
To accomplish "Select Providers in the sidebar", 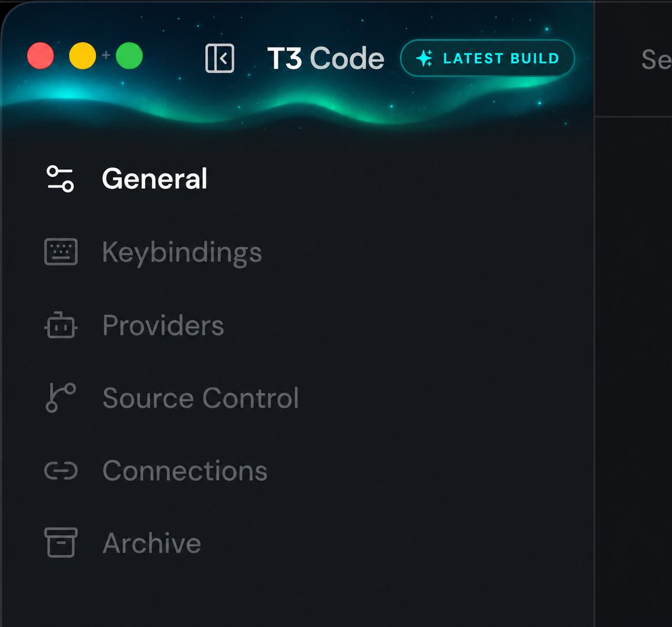I will click(163, 326).
